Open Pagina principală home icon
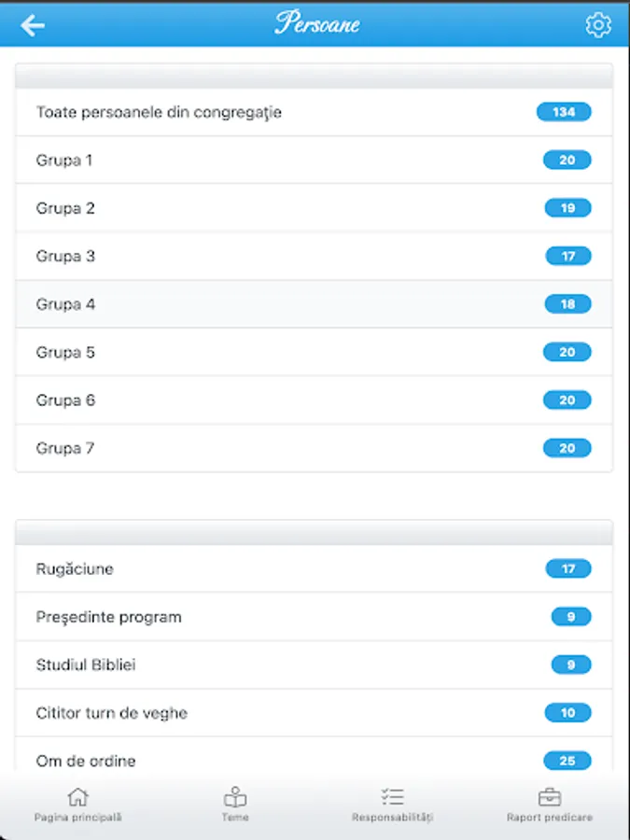The width and height of the screenshot is (630, 840). tap(78, 798)
